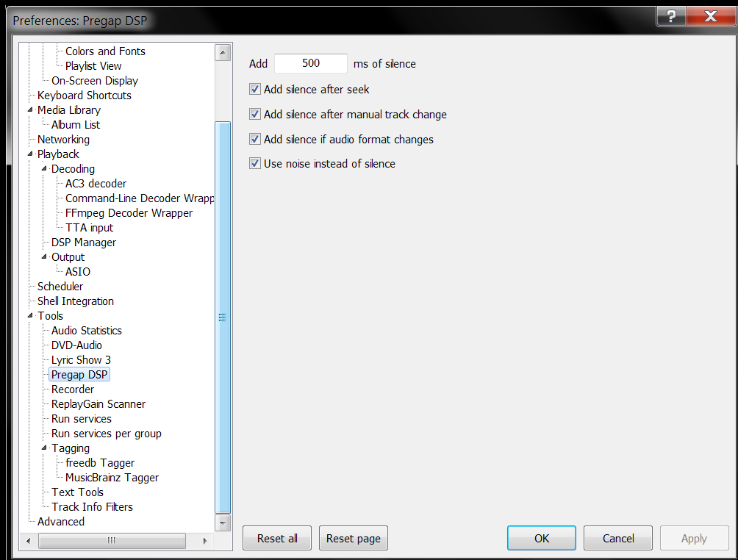Click the Cancel button
Screen dimensions: 738x560
[x=618, y=539]
